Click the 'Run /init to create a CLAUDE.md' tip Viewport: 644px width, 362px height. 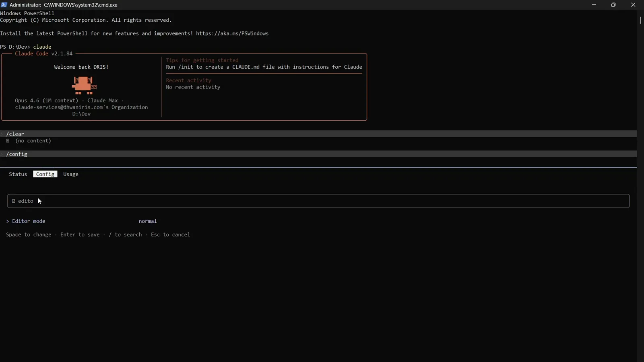point(264,67)
